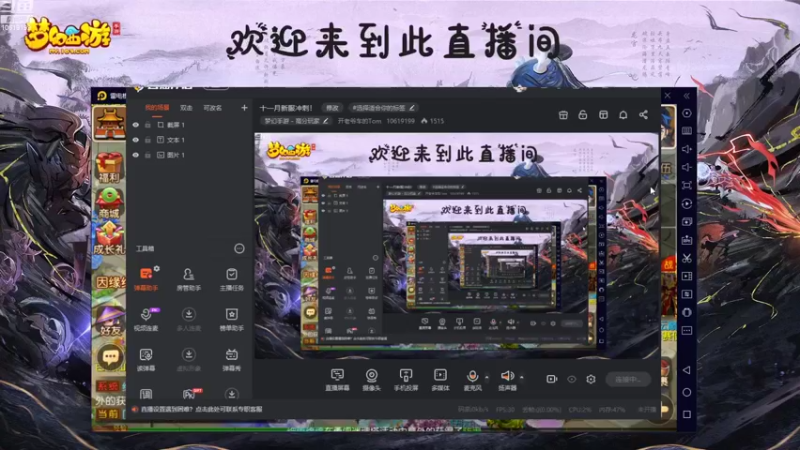Open the notification bell
Image resolution: width=800 pixels, height=450 pixels.
(623, 115)
